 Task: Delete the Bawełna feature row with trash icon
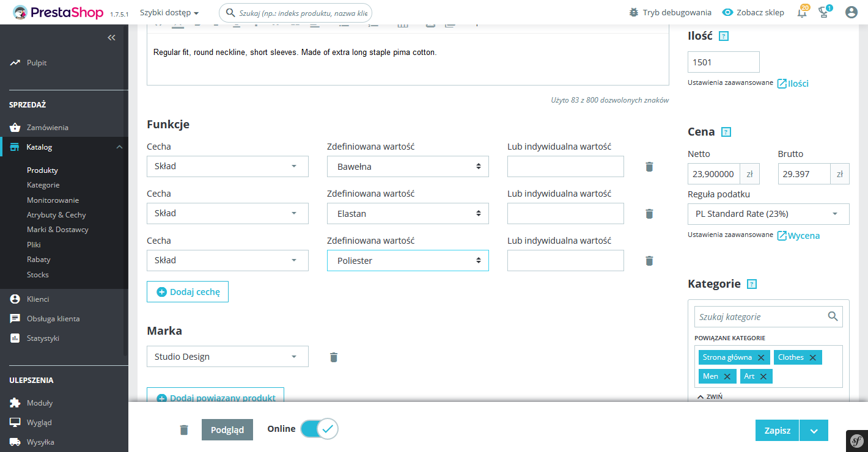pyautogui.click(x=649, y=166)
